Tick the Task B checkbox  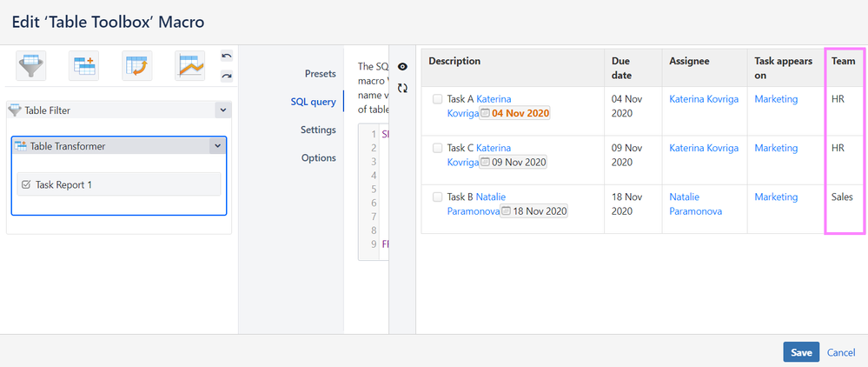pyautogui.click(x=437, y=197)
